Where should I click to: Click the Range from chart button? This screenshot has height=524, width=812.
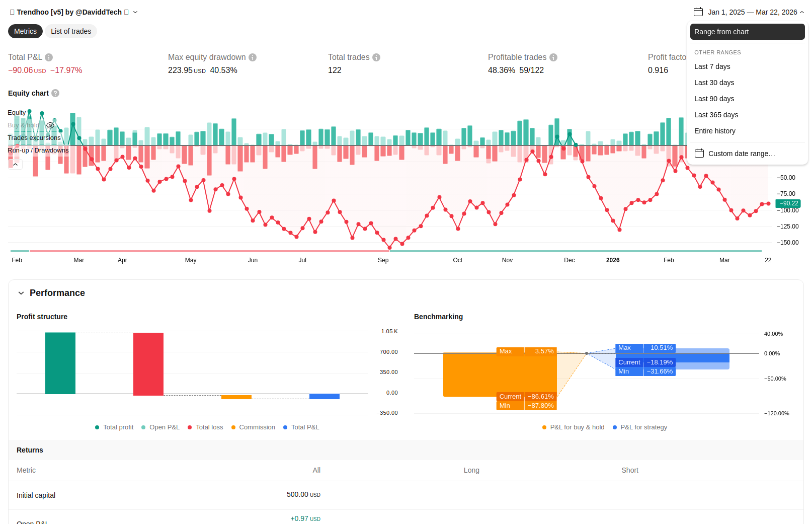[x=747, y=32]
